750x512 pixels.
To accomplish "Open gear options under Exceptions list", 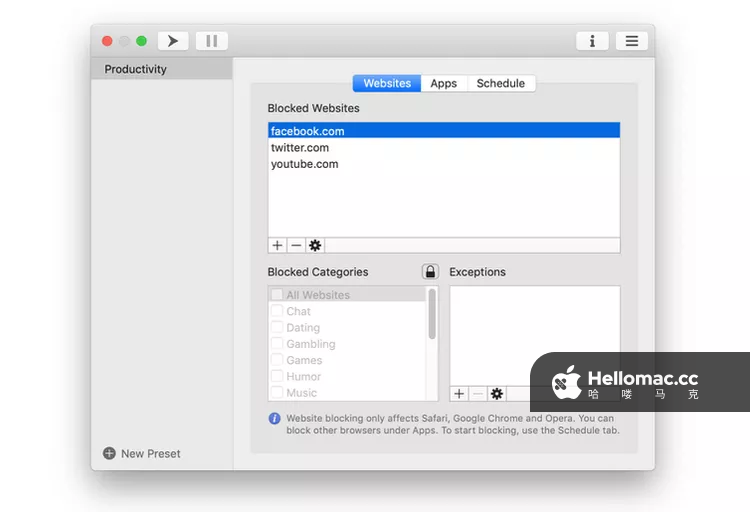I will tap(497, 394).
